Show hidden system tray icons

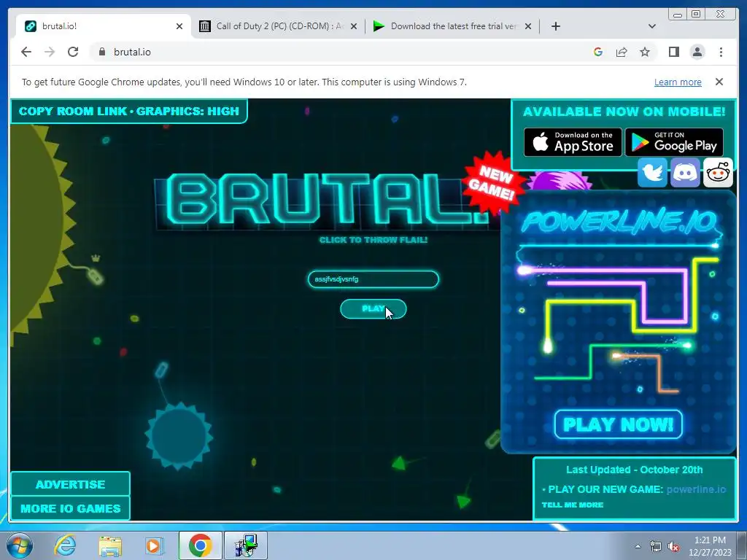pyautogui.click(x=638, y=545)
